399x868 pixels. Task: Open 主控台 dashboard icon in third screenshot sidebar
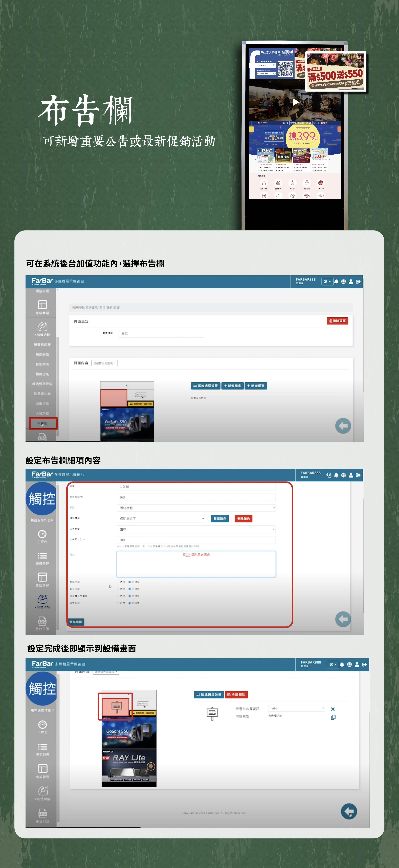click(x=42, y=724)
